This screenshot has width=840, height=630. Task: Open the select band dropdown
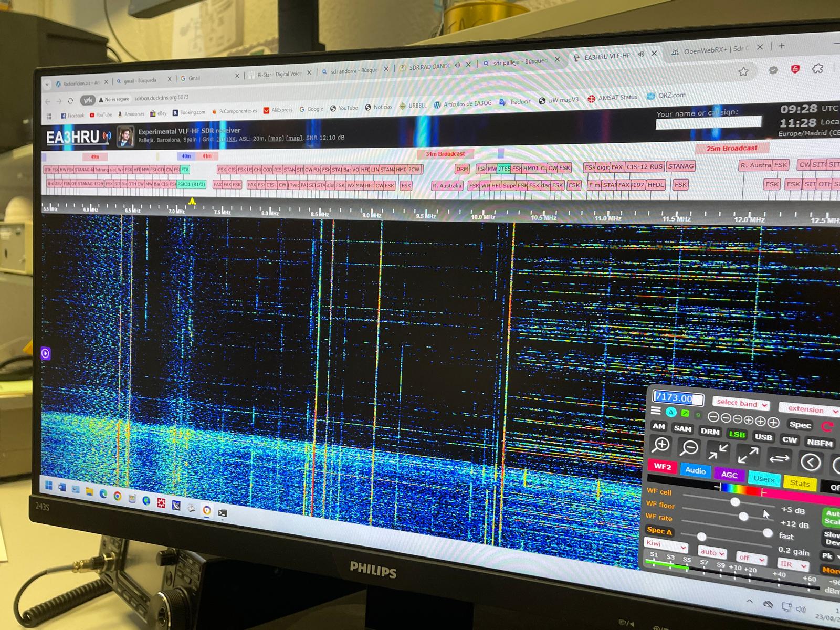(741, 403)
